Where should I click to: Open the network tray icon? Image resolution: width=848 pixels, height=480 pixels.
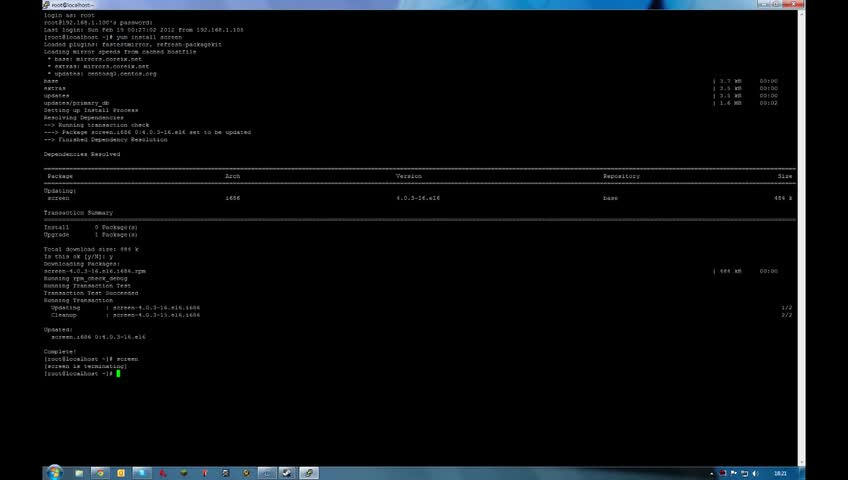[744, 474]
